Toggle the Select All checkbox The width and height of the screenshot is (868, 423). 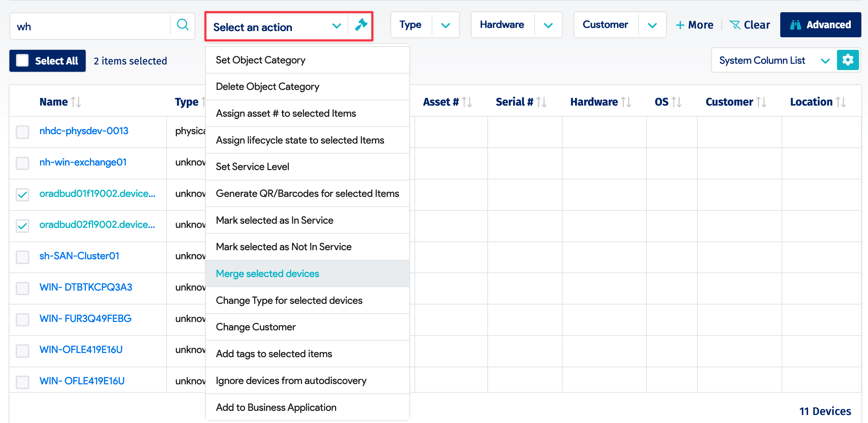coord(23,61)
